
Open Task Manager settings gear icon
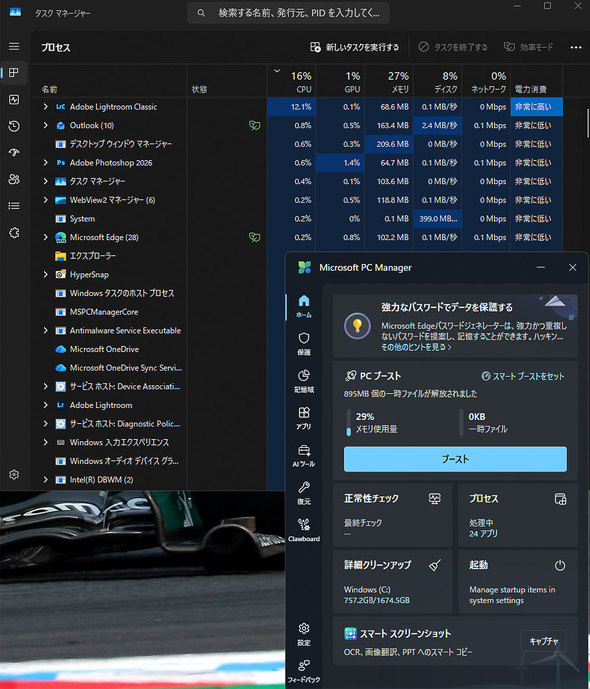click(14, 475)
